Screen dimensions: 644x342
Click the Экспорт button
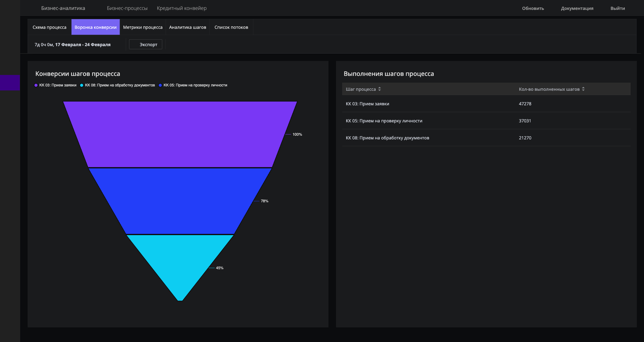tap(146, 45)
